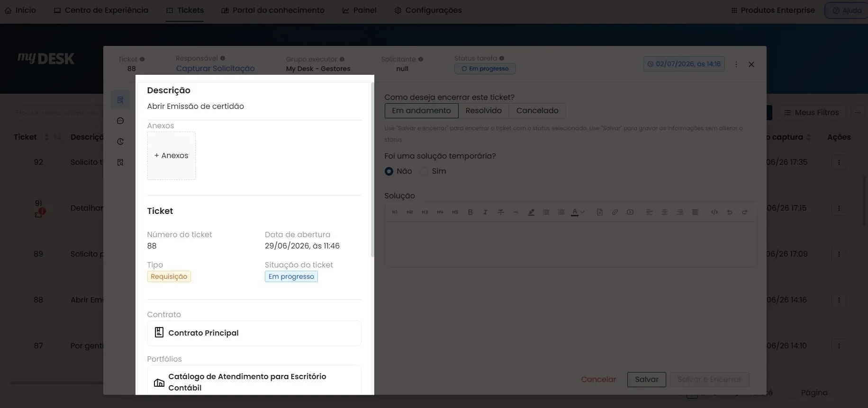868x408 pixels.
Task: Open Configurações in top navigation
Action: tap(428, 10)
